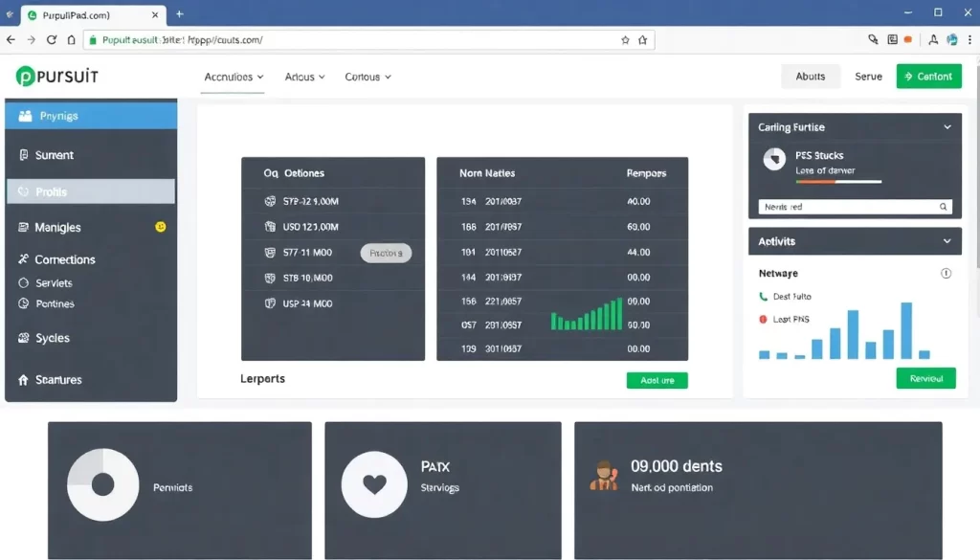Image resolution: width=980 pixels, height=560 pixels.
Task: Click the Penwiats donut chart icon
Action: [103, 485]
